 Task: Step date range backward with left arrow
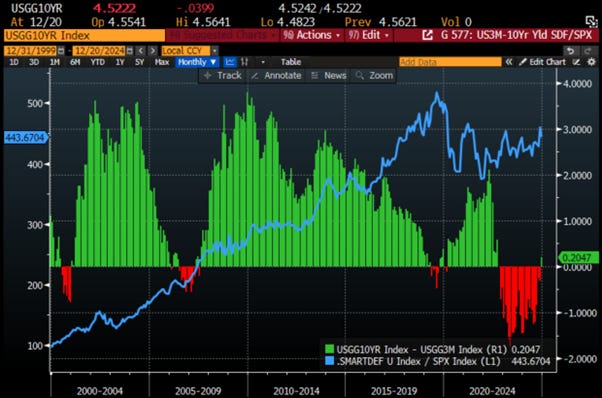pos(141,51)
